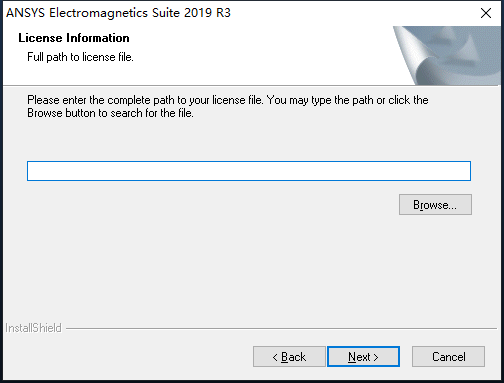Click the 'Full path to license file.' subtitle
Viewport: 504px width, 383px height.
click(x=80, y=57)
